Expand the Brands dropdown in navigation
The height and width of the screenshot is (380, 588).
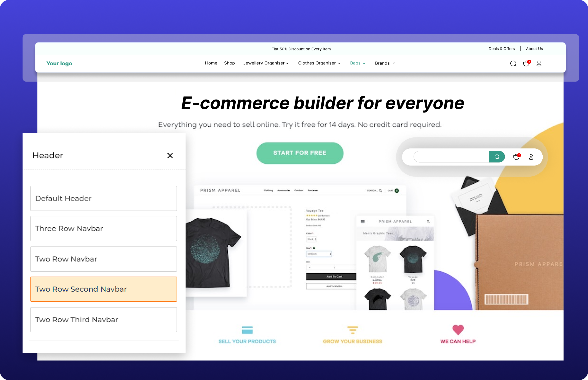(x=385, y=63)
